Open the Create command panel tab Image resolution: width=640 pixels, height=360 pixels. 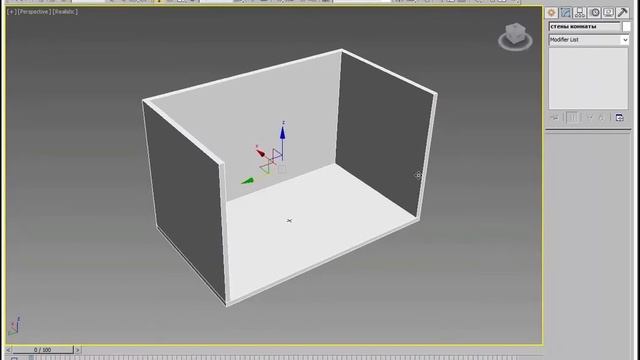(551, 13)
